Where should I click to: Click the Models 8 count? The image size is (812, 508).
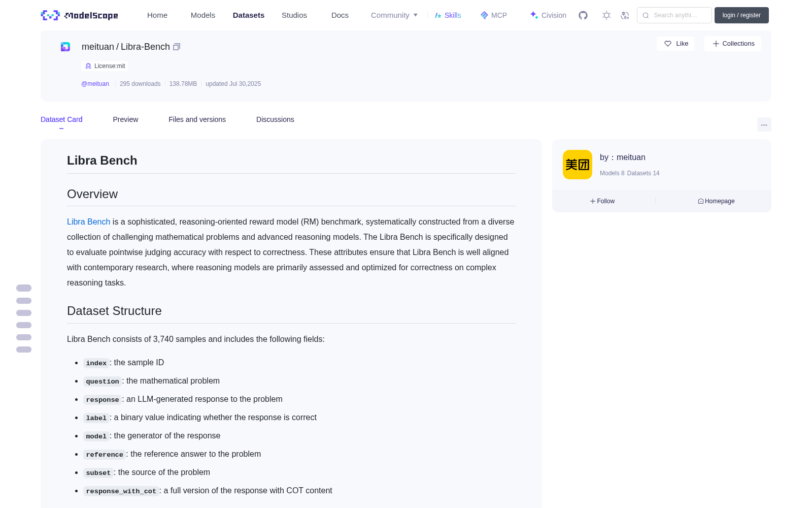(x=612, y=173)
